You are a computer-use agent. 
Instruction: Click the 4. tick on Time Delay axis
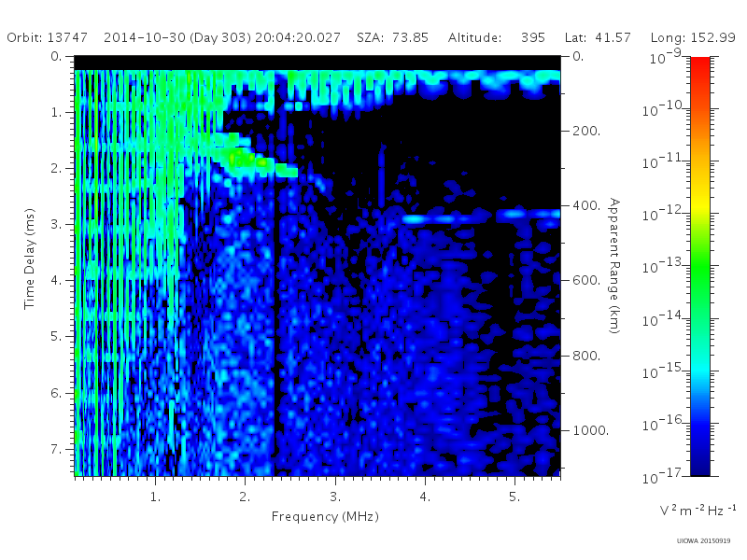pos(56,281)
